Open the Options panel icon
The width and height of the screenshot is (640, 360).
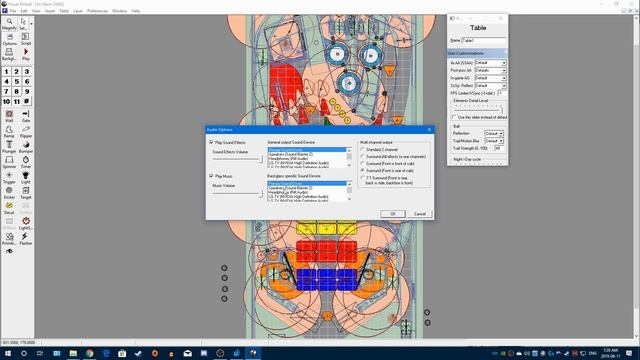[x=9, y=39]
